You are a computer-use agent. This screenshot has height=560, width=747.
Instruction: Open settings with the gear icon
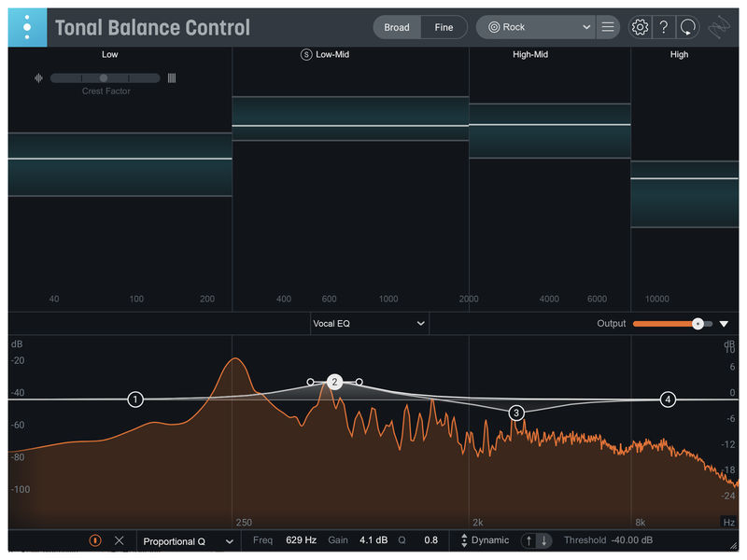click(x=640, y=27)
